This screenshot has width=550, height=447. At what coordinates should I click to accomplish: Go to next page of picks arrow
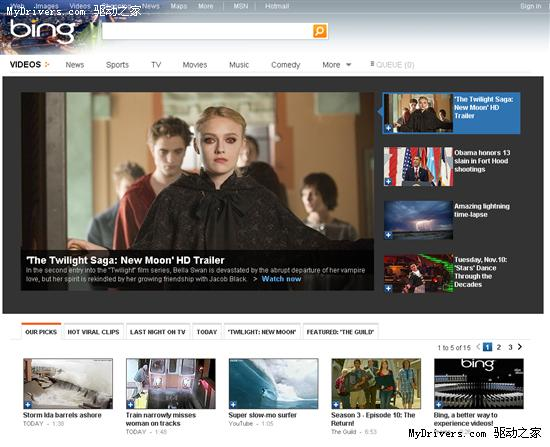click(520, 347)
